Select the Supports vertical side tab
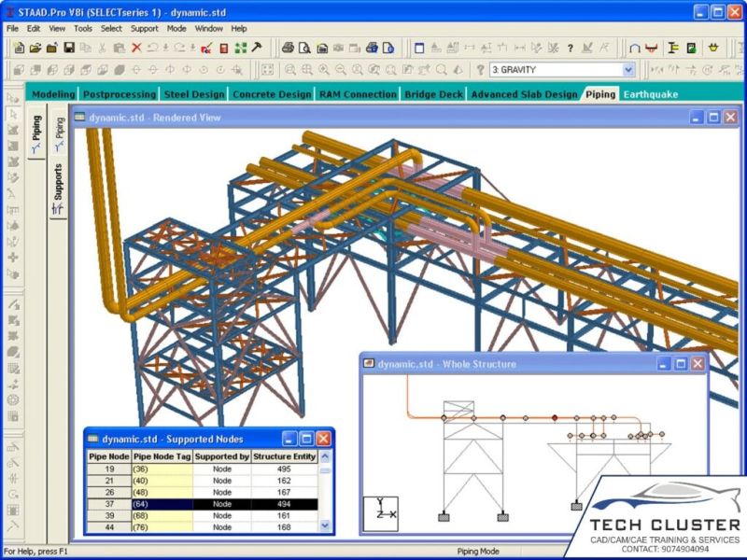 pyautogui.click(x=58, y=188)
